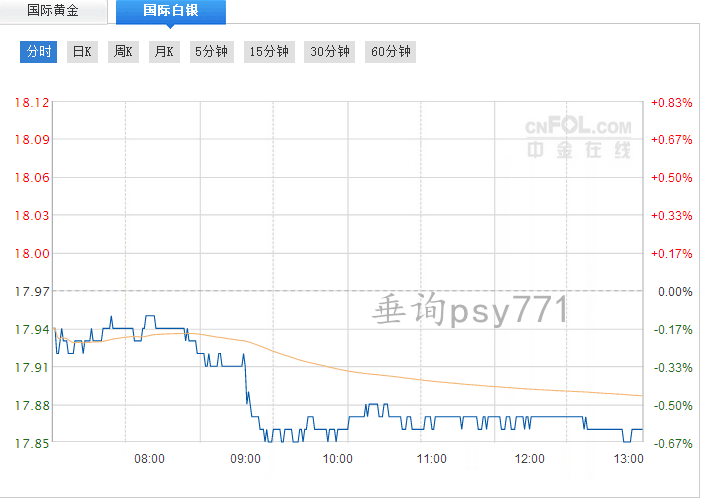The height and width of the screenshot is (499, 703).
Task: Switch to 周K chart view
Action: [123, 52]
